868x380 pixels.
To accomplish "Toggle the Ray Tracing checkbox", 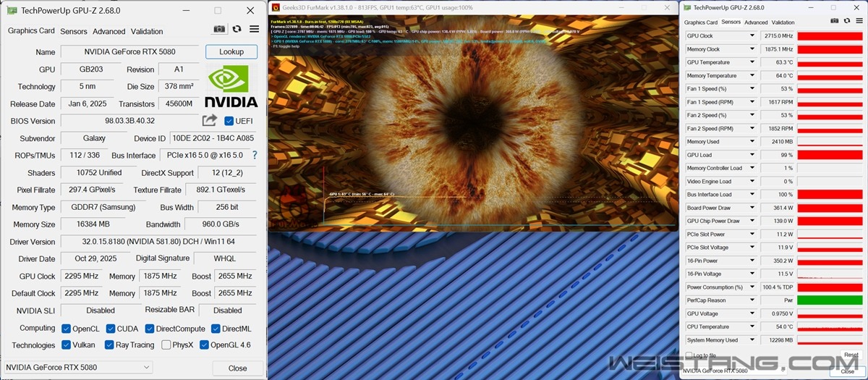I will (x=109, y=345).
